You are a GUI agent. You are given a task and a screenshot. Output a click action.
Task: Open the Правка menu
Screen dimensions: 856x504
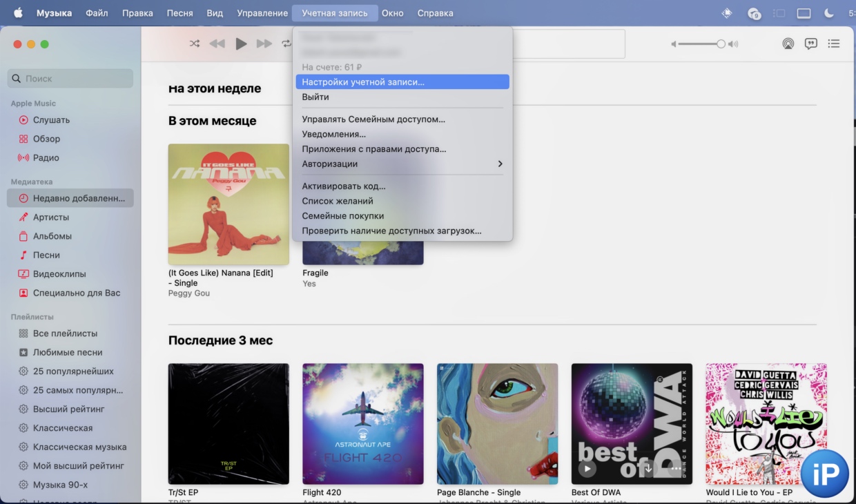[137, 13]
